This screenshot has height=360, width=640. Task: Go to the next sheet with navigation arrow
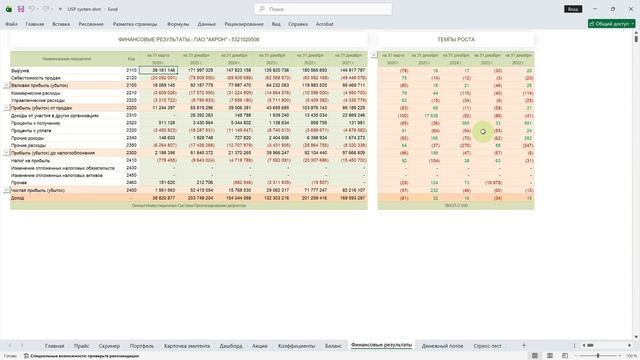pyautogui.click(x=22, y=346)
